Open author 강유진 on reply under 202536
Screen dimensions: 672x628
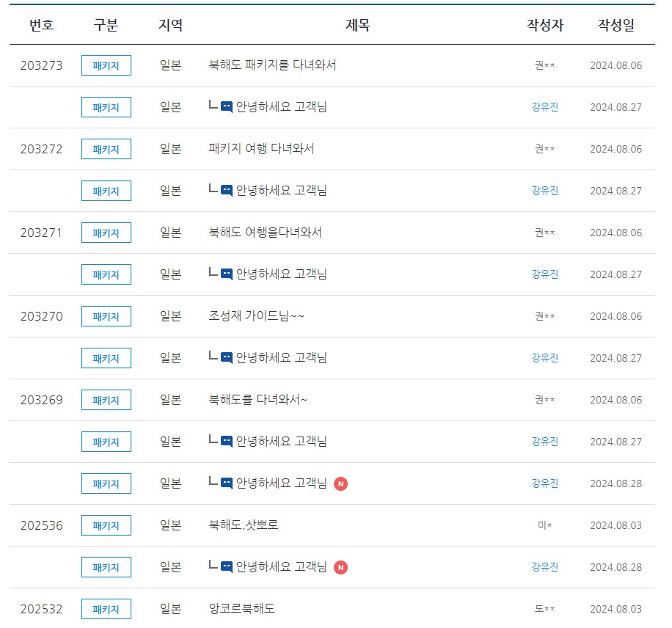point(544,566)
